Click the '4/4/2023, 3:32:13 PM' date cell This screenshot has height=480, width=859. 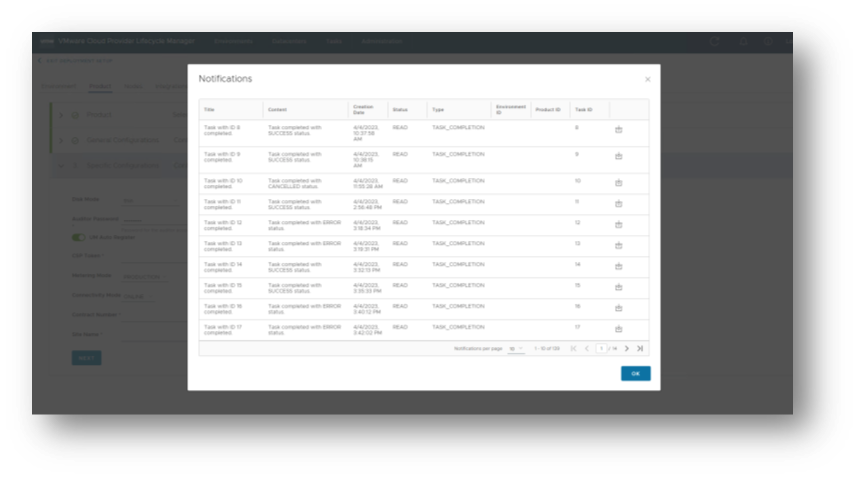(x=367, y=267)
